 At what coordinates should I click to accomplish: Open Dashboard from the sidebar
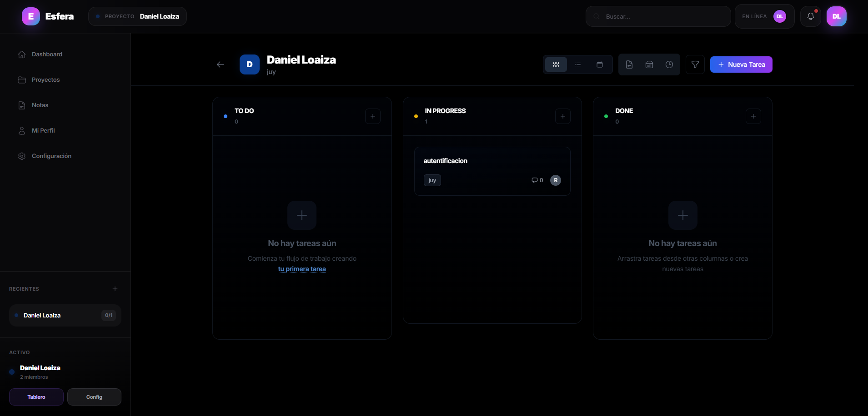47,54
